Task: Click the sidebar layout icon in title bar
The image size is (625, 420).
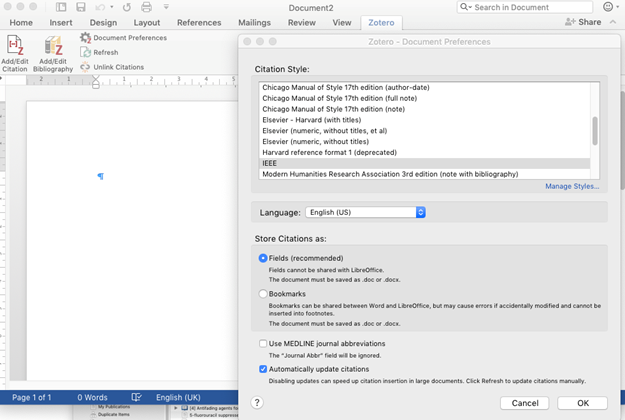Action: pos(61,7)
